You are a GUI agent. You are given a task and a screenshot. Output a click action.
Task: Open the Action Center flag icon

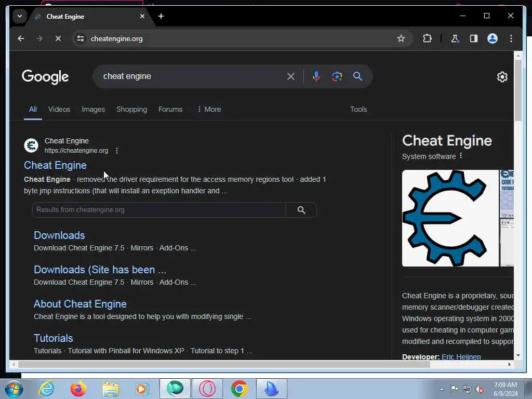[x=454, y=389]
